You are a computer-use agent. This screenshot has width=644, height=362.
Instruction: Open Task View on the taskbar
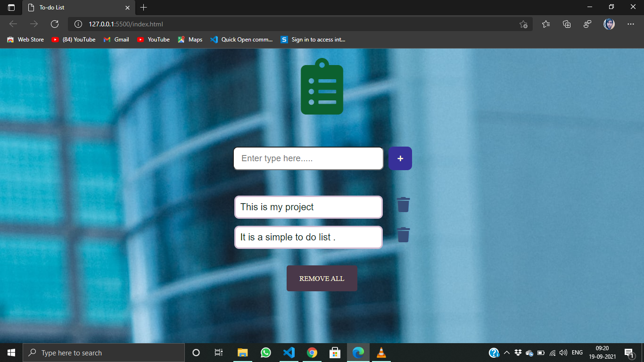pos(219,353)
